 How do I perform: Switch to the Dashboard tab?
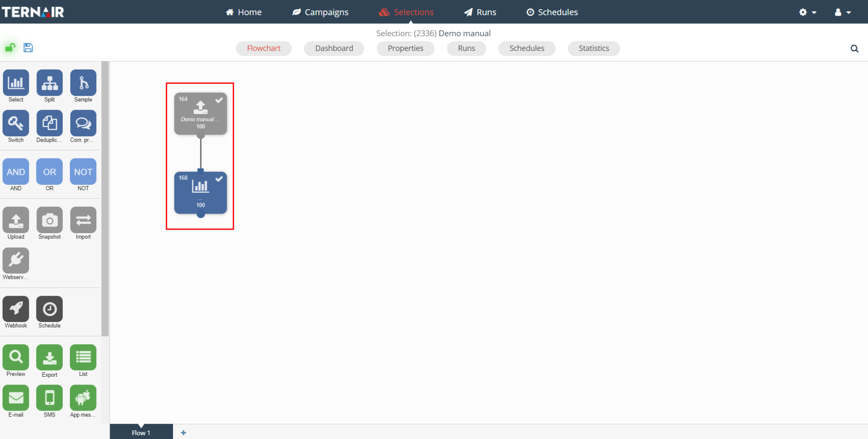[x=334, y=48]
